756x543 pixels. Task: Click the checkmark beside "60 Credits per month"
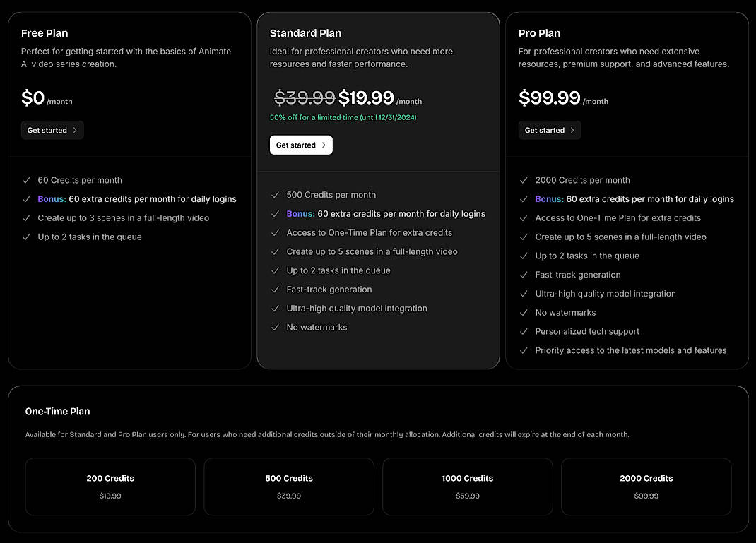pos(25,180)
